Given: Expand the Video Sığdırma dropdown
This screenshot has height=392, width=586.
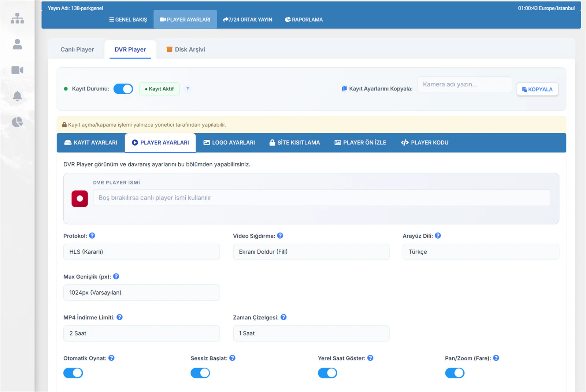Looking at the screenshot, I should tap(311, 252).
